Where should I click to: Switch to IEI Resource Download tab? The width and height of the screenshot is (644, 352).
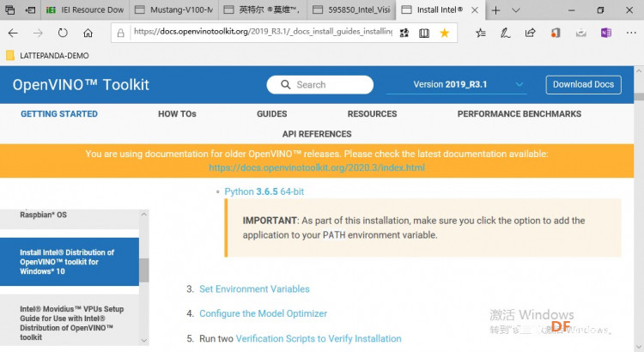click(x=85, y=9)
